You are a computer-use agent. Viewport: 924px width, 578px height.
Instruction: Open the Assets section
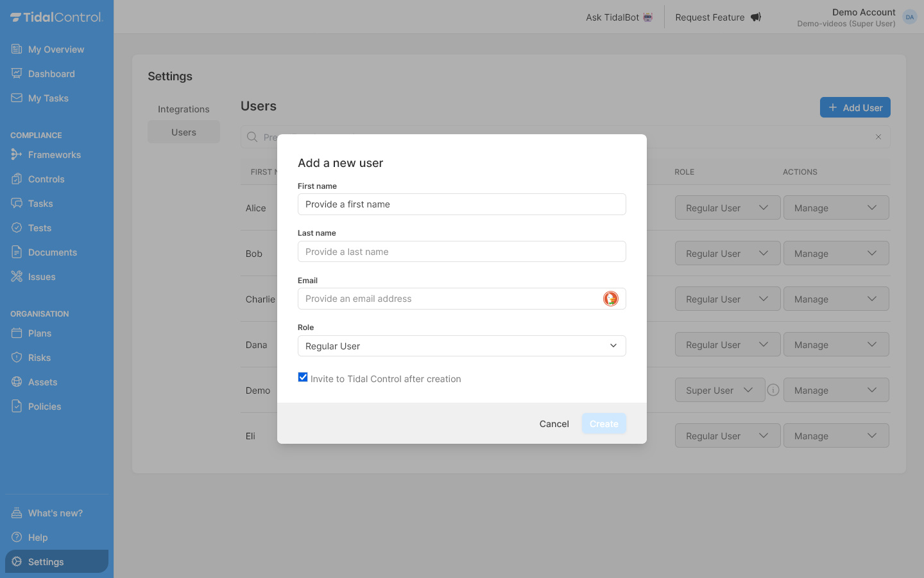[x=42, y=381]
